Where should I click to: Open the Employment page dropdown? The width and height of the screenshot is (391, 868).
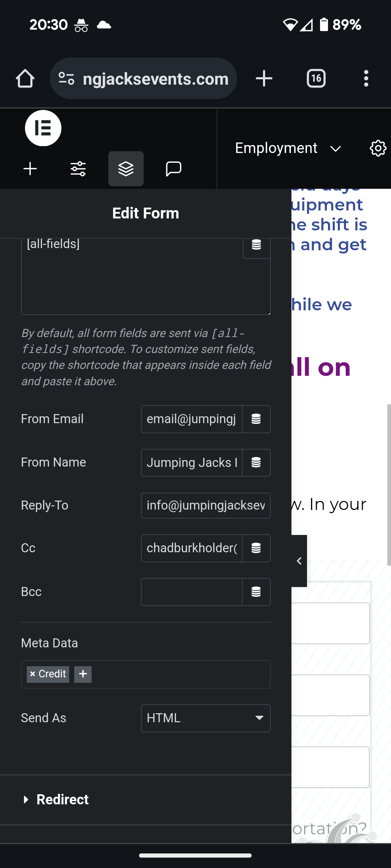coord(288,148)
